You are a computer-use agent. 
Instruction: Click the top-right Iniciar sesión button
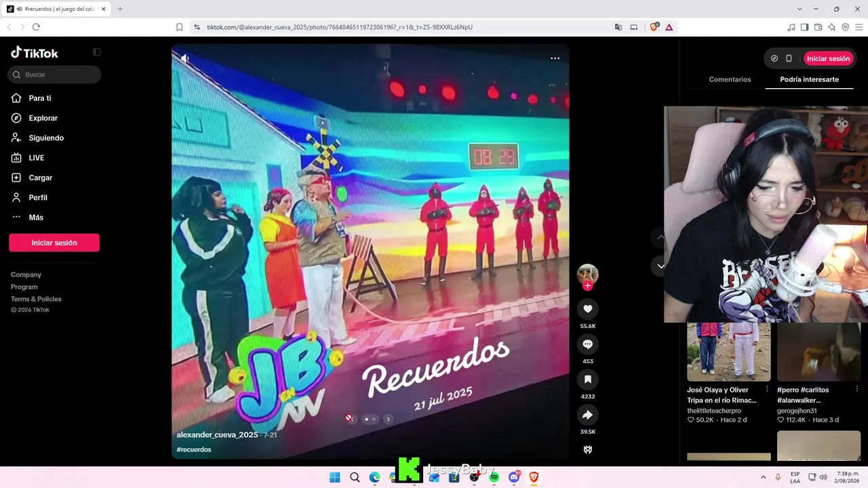[828, 58]
